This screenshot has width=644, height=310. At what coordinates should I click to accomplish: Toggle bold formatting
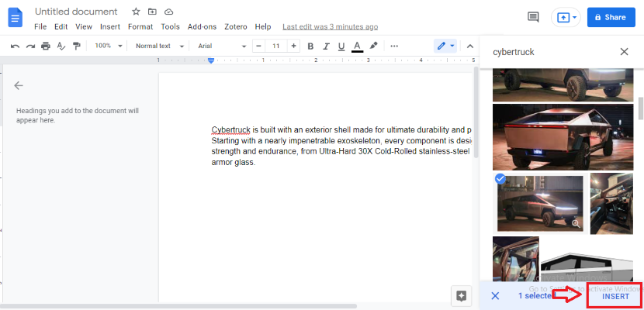[310, 46]
